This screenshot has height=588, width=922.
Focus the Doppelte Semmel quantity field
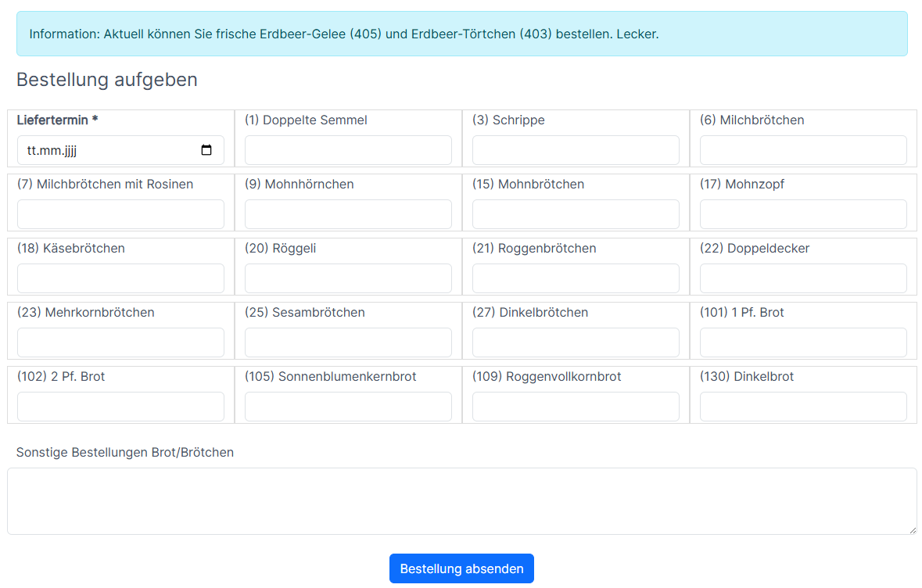click(348, 150)
